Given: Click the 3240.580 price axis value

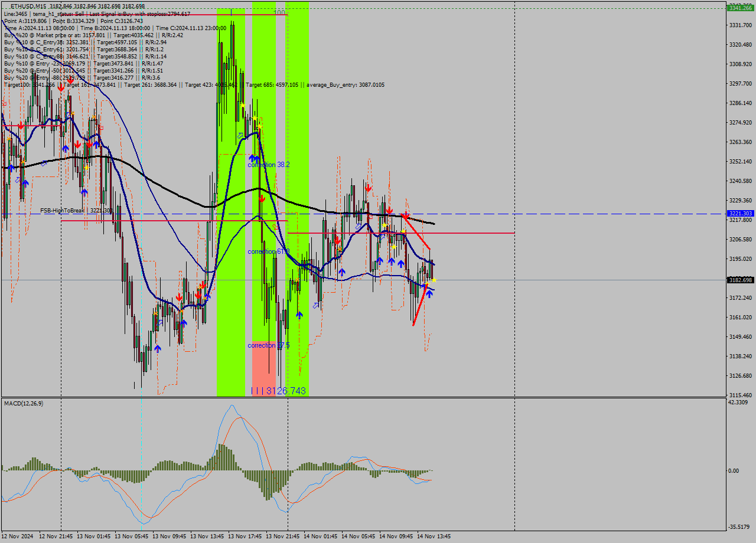Looking at the screenshot, I should (741, 181).
